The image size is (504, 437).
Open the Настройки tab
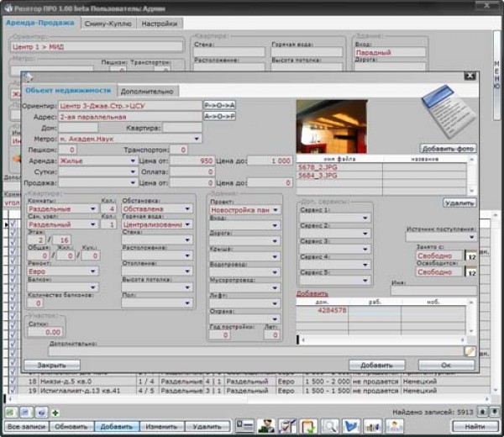click(159, 24)
